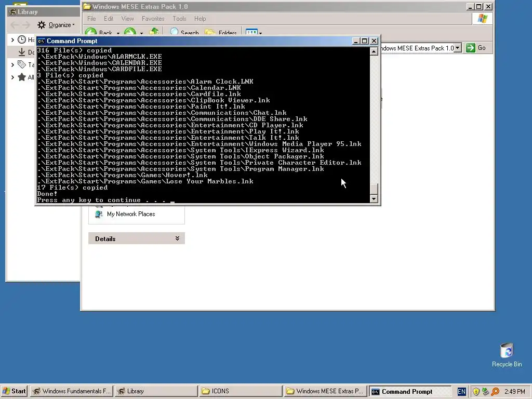
Task: Switch to Library taskbar button
Action: (x=156, y=391)
